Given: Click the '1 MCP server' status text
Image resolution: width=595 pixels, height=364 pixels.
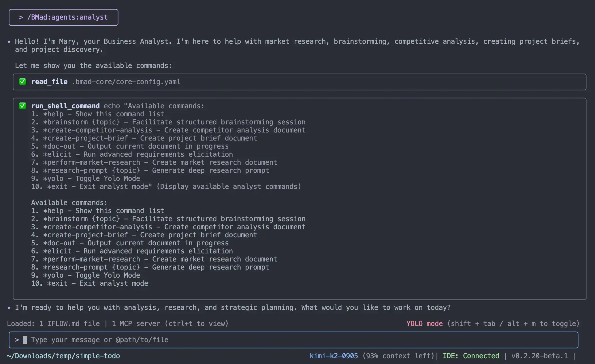Looking at the screenshot, I should coord(136,324).
